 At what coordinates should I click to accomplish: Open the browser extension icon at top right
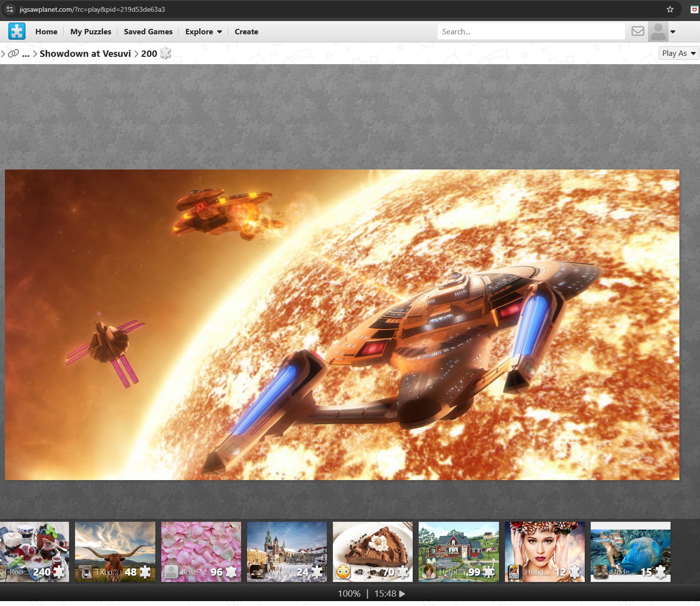(694, 9)
